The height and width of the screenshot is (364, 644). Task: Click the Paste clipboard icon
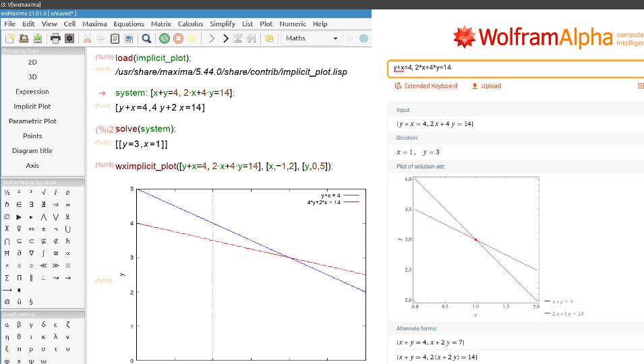[115, 38]
